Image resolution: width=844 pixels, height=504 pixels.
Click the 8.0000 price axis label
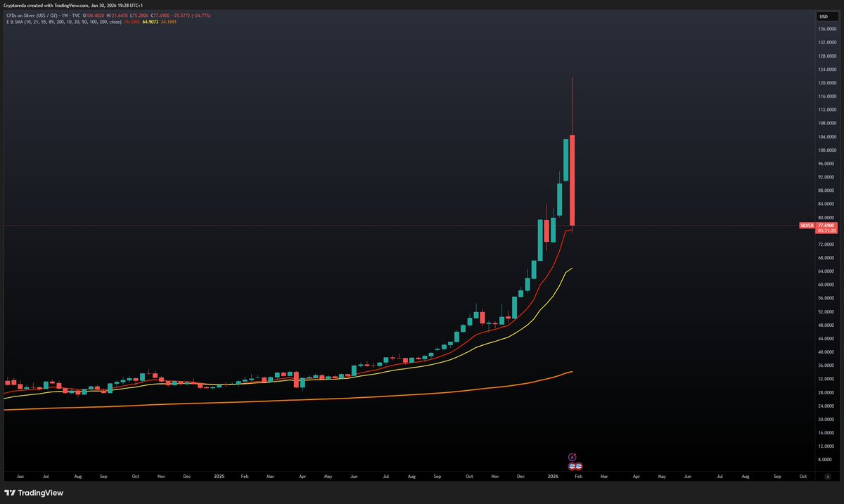pyautogui.click(x=826, y=460)
